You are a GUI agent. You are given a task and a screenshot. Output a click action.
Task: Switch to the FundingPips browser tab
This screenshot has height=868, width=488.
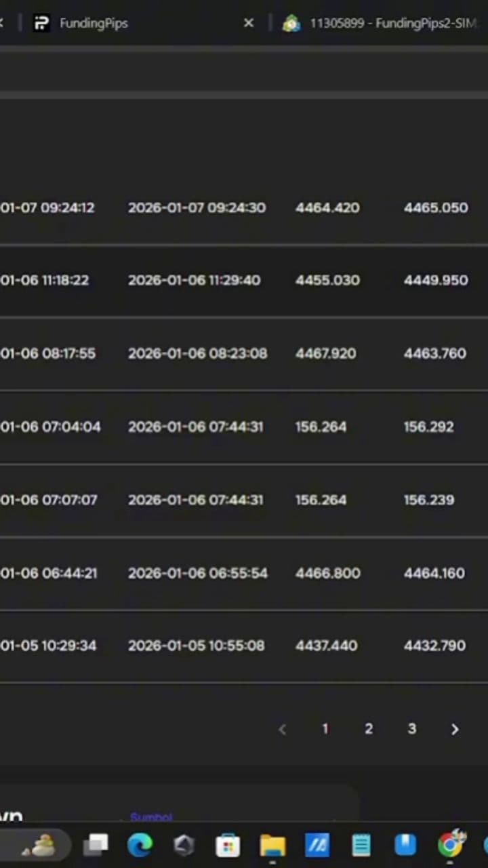point(94,22)
